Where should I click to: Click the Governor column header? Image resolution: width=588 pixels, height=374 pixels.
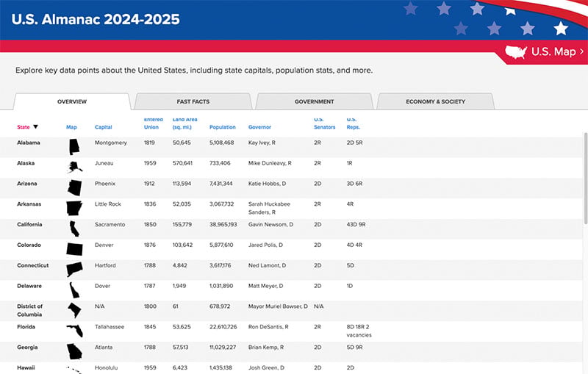point(259,127)
